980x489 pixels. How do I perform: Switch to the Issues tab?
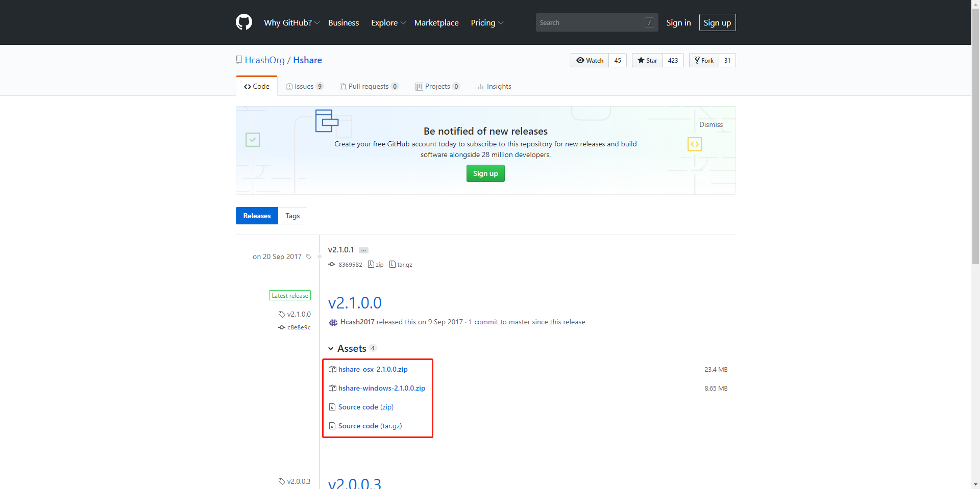point(305,86)
